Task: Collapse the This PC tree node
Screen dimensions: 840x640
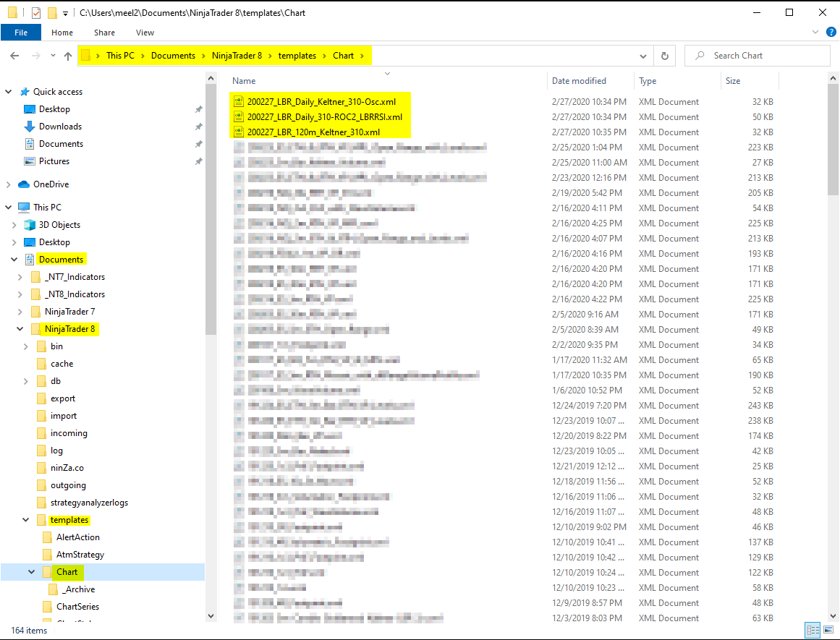Action: point(8,208)
